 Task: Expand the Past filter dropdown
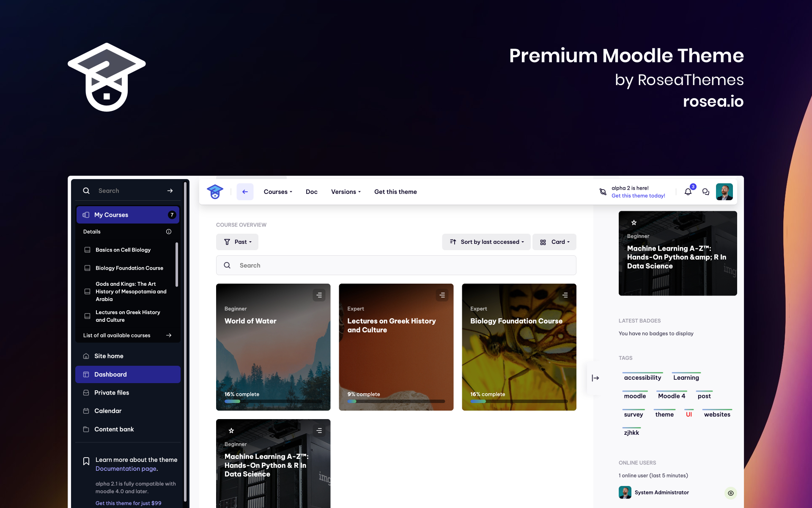237,242
